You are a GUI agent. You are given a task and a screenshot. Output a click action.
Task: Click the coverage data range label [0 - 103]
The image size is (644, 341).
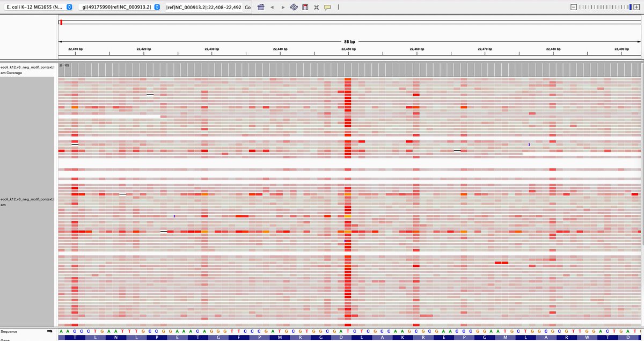point(65,65)
